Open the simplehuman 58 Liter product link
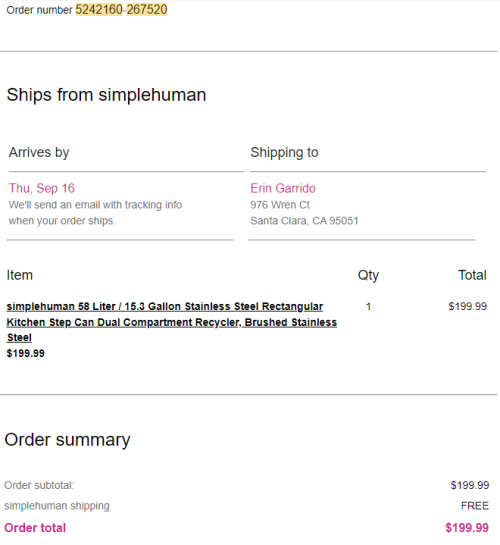Screen dimensions: 500x545 coord(172,322)
